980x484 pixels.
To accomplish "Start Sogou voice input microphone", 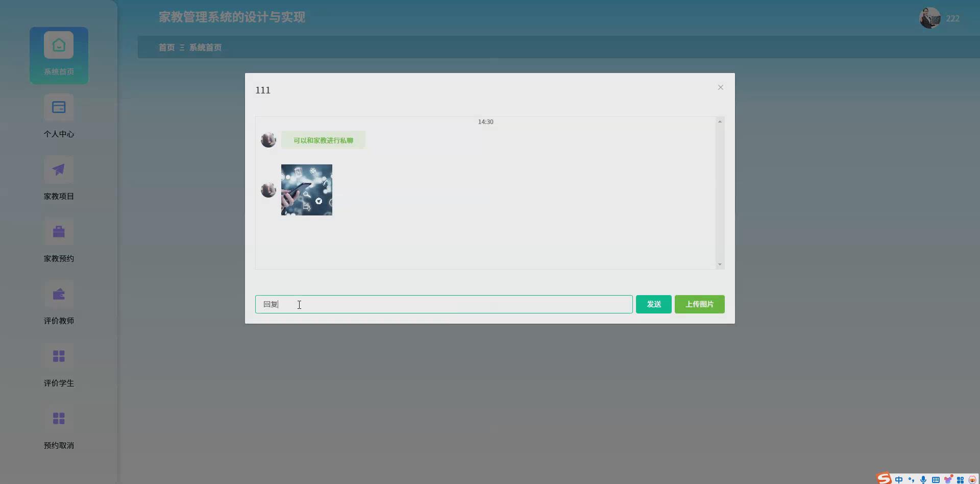I will tap(923, 479).
